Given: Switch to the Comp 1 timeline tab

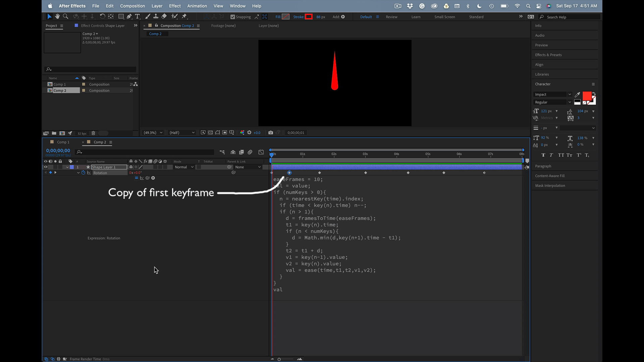Looking at the screenshot, I should click(x=64, y=142).
